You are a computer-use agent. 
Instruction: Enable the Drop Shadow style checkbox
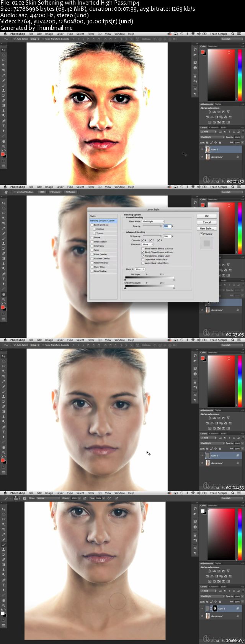click(92, 271)
